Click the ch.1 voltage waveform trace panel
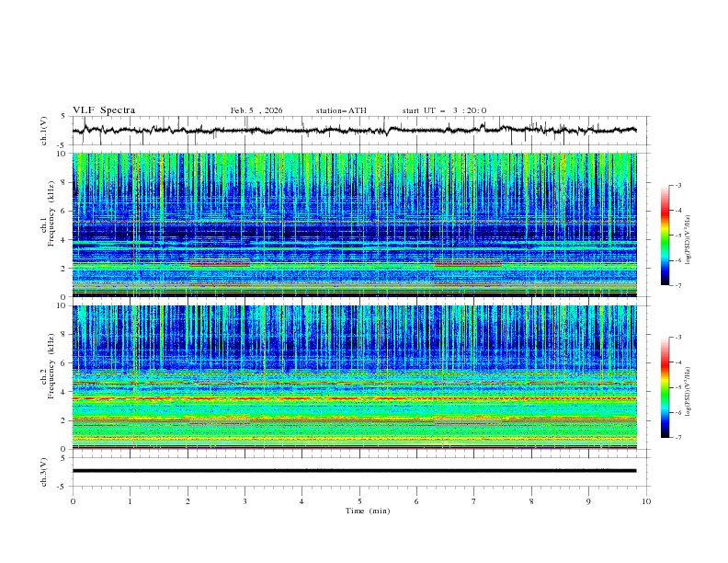Viewport: 728px width, 563px height. [360, 131]
